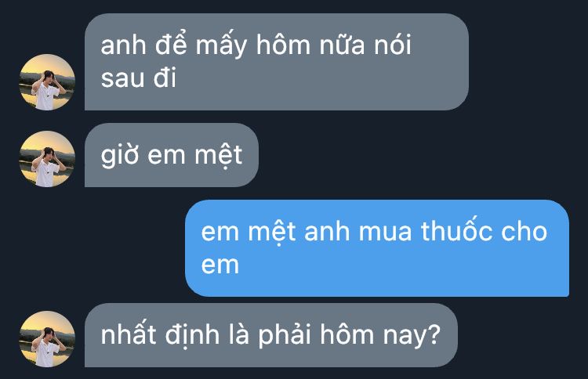Select the blue 'em mệt anh mua thuốc' bubble
Image resolution: width=588 pixels, height=379 pixels.
pyautogui.click(x=377, y=248)
